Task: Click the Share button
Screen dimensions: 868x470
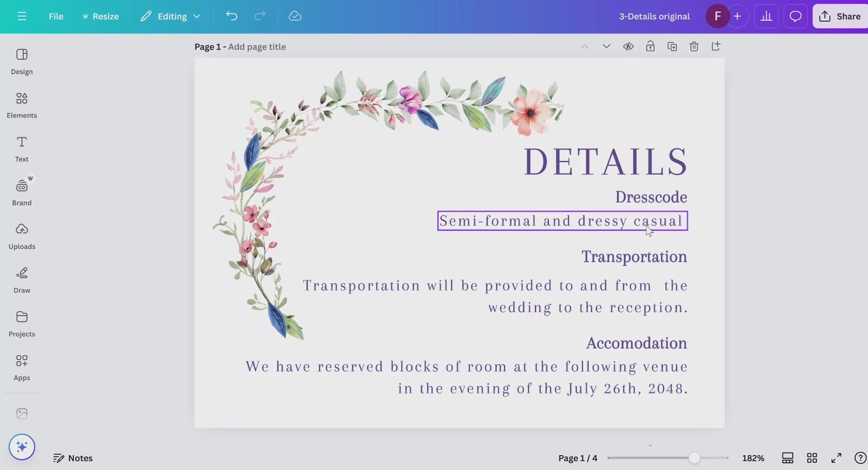Action: [840, 16]
